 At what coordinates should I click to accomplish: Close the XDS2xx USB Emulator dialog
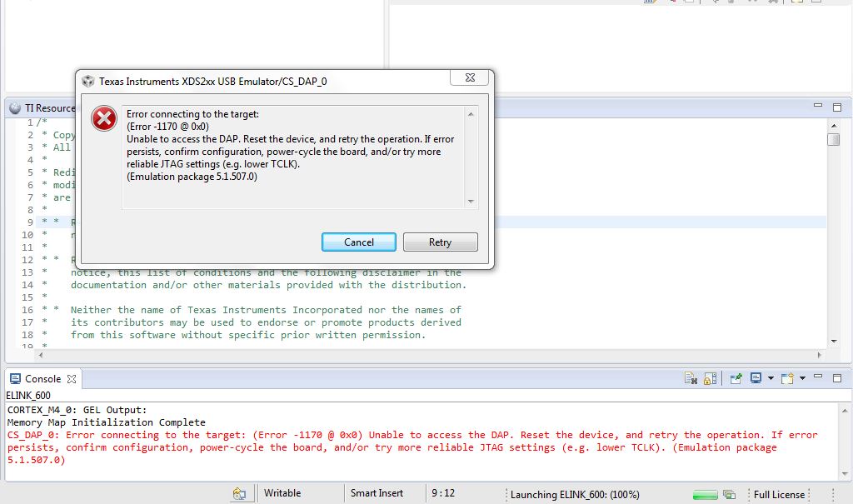(x=470, y=77)
